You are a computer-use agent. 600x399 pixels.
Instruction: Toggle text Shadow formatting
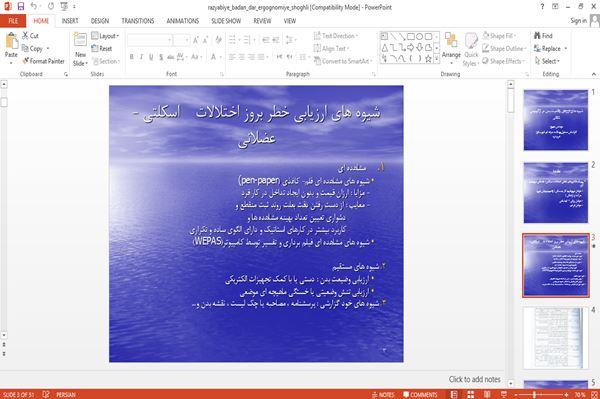(x=161, y=57)
